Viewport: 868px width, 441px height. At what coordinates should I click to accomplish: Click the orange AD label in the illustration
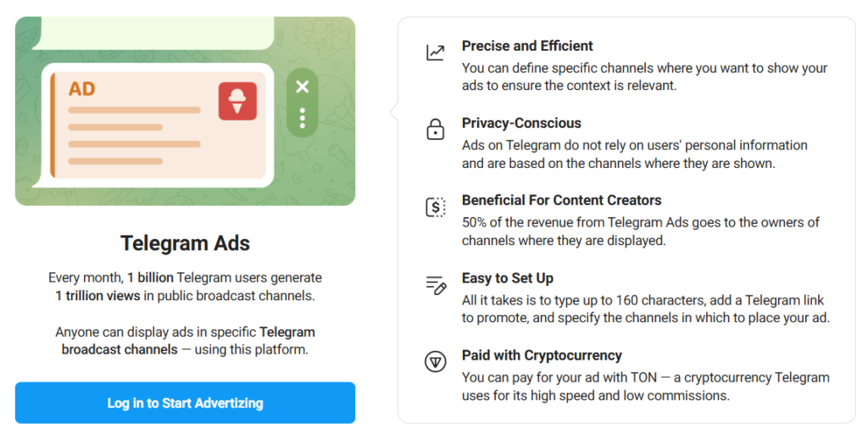tap(82, 89)
